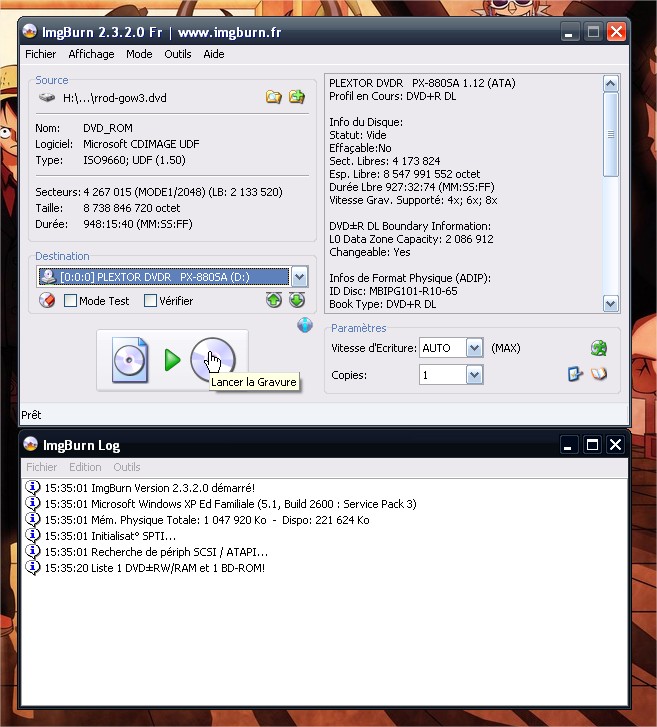Image resolution: width=657 pixels, height=727 pixels.
Task: Click the ImgBurn Log title bar icon
Action: coord(31,444)
